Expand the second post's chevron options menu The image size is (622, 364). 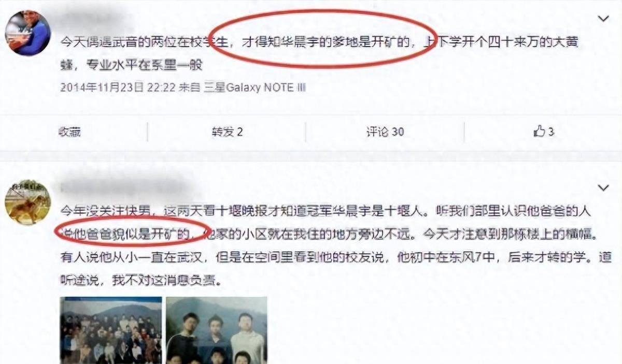click(603, 187)
